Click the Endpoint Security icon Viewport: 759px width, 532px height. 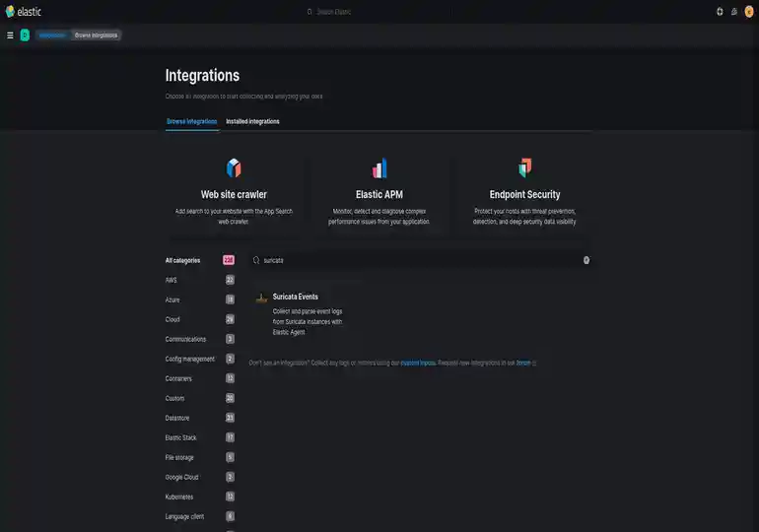(524, 167)
